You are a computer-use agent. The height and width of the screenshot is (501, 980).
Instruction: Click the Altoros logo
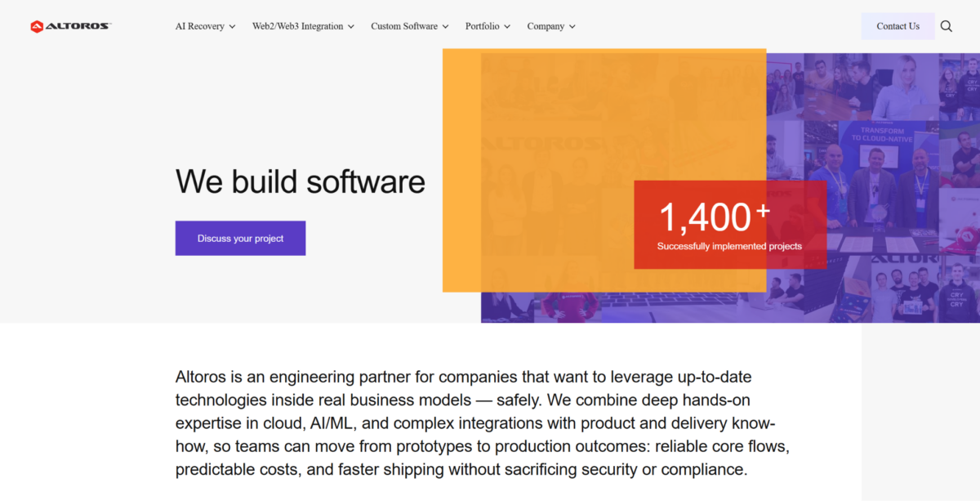coord(71,26)
